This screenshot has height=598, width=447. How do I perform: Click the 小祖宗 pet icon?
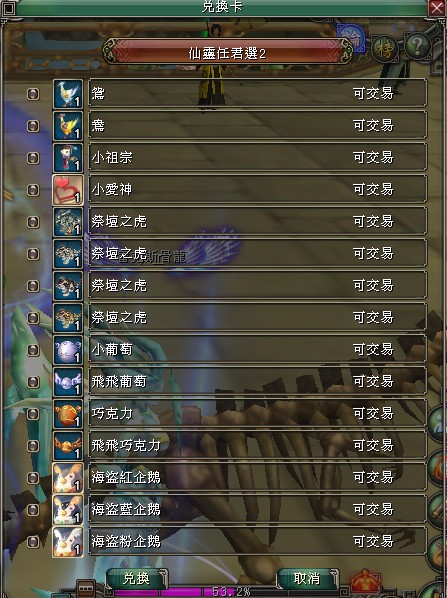pyautogui.click(x=68, y=158)
